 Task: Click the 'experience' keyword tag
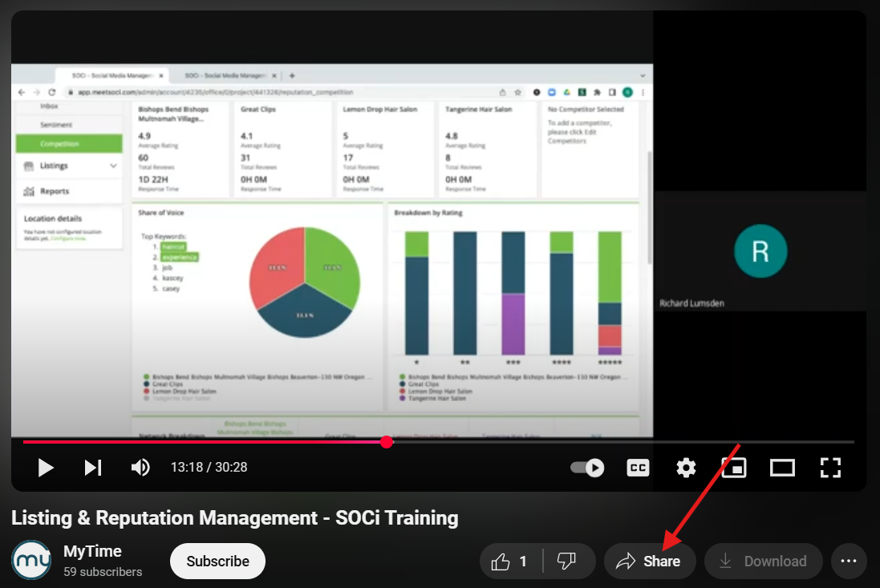[x=180, y=257]
